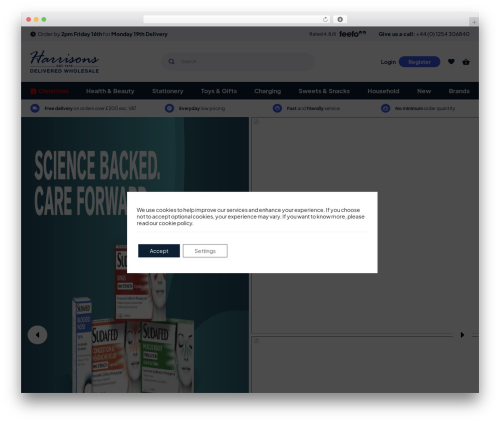Click the Everyday low pricing icon
Screen dimensions: 500x423
click(169, 108)
